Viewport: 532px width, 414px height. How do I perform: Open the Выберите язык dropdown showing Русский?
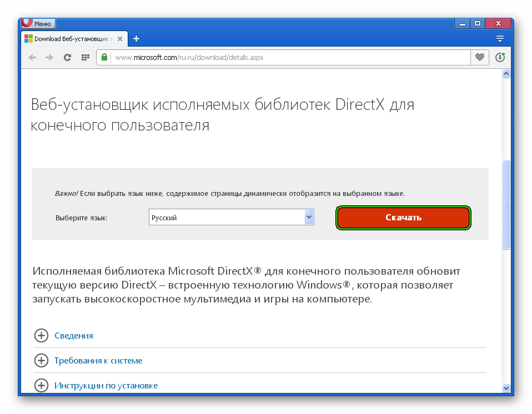(232, 218)
